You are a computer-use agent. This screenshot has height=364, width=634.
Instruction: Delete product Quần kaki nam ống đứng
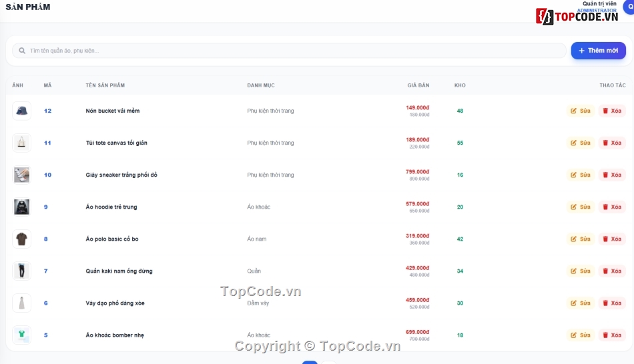pos(612,271)
